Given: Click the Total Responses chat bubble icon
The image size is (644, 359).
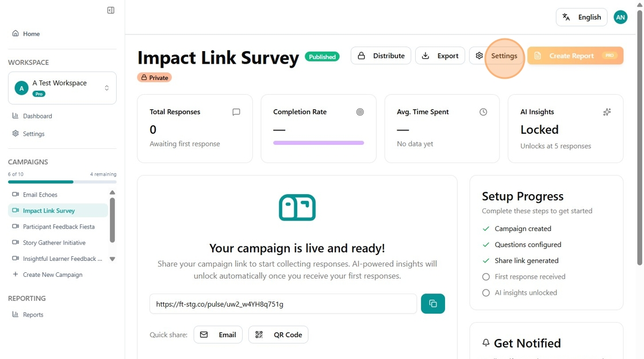Looking at the screenshot, I should [x=236, y=112].
